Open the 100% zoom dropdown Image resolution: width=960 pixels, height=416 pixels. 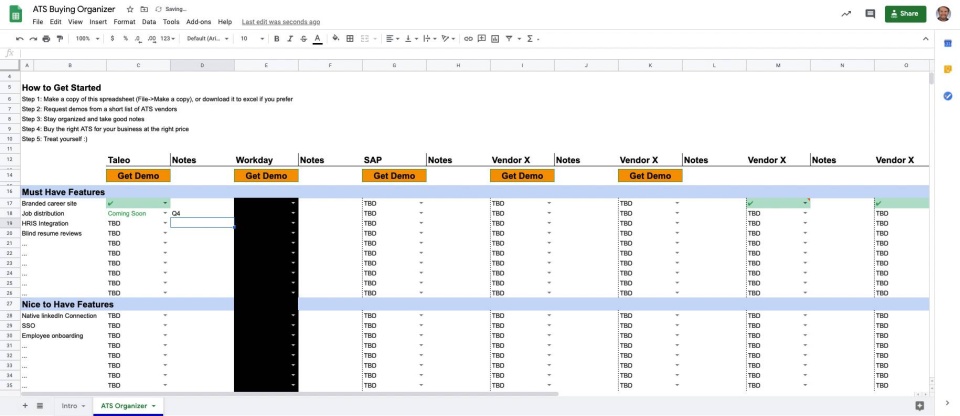click(88, 39)
